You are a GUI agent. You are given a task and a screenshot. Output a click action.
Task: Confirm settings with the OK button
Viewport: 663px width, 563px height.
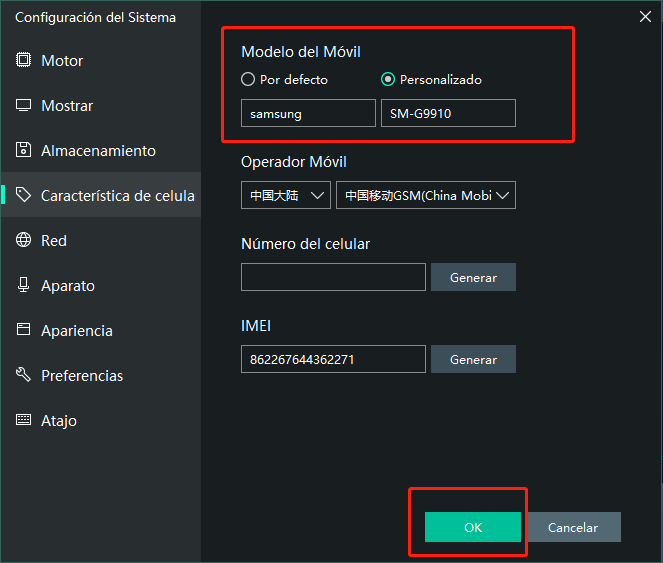[x=473, y=527]
